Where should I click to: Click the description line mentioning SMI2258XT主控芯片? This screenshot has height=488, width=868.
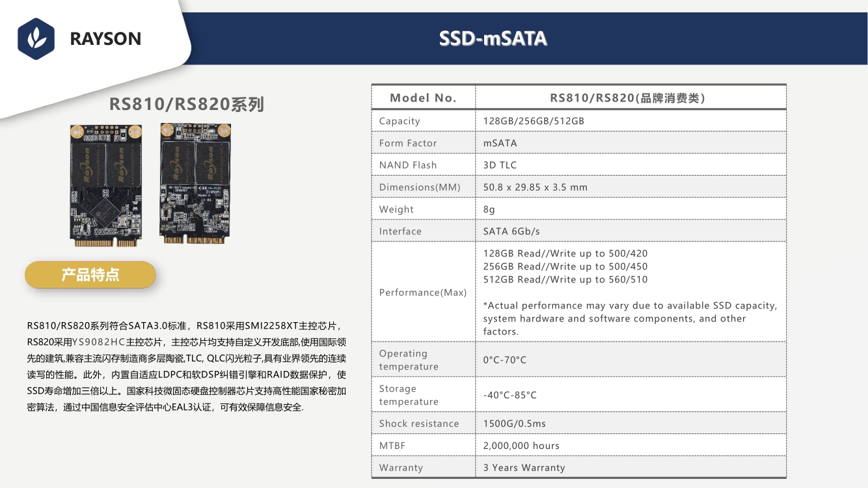tap(184, 326)
